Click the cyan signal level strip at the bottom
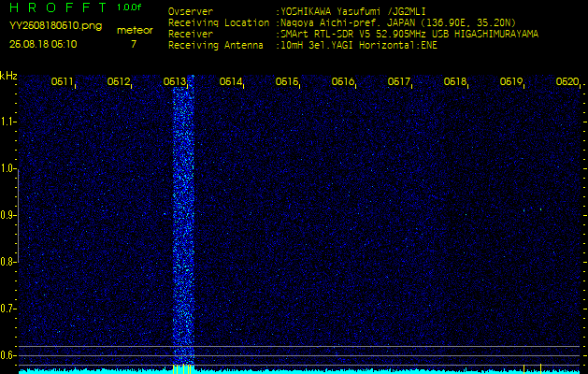This screenshot has height=374, width=588. pos(299,371)
